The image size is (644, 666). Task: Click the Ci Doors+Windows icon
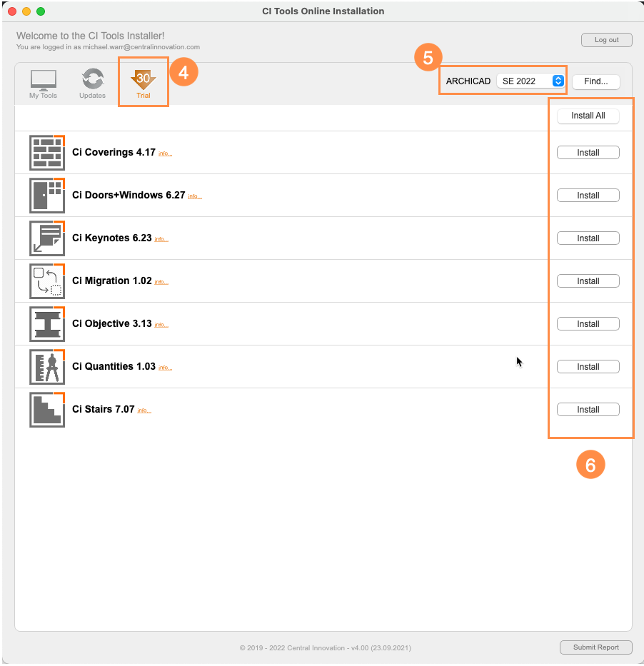[47, 196]
